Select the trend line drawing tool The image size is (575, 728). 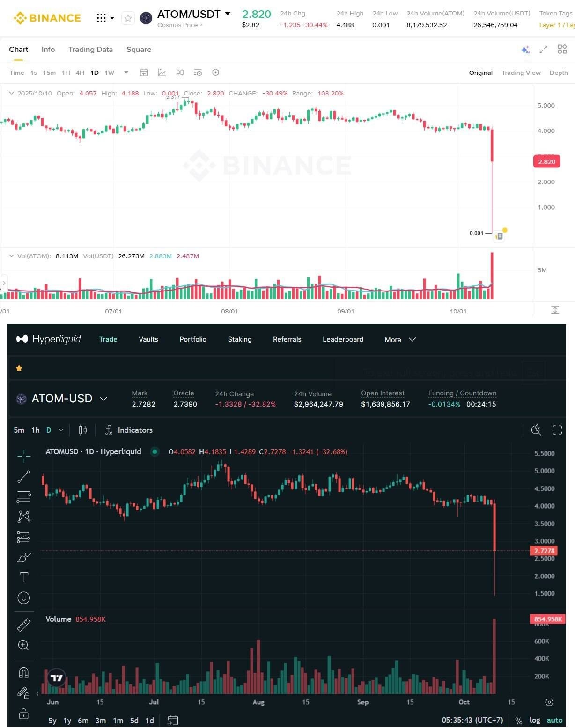pyautogui.click(x=23, y=476)
